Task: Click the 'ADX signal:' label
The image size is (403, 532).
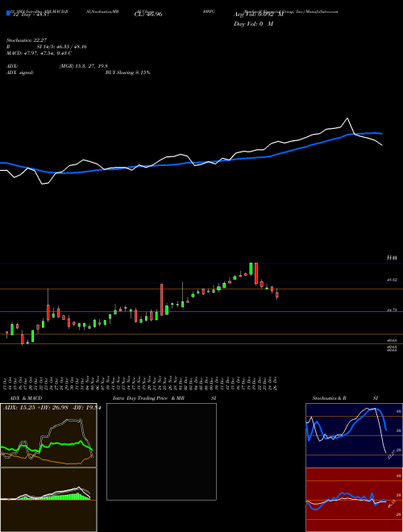Action: [x=20, y=73]
